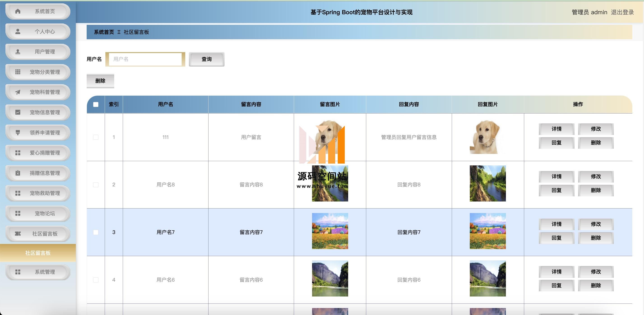Check the checkbox for row 用户名6
This screenshot has width=644, height=315.
96,280
